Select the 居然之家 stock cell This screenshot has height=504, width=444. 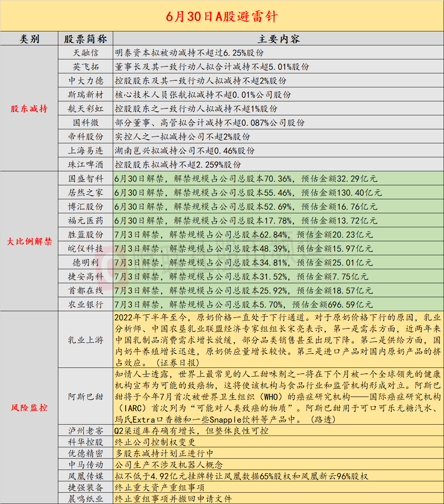point(86,193)
